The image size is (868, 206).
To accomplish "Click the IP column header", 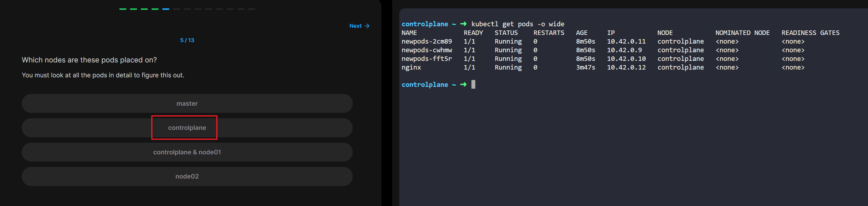I will coord(611,33).
